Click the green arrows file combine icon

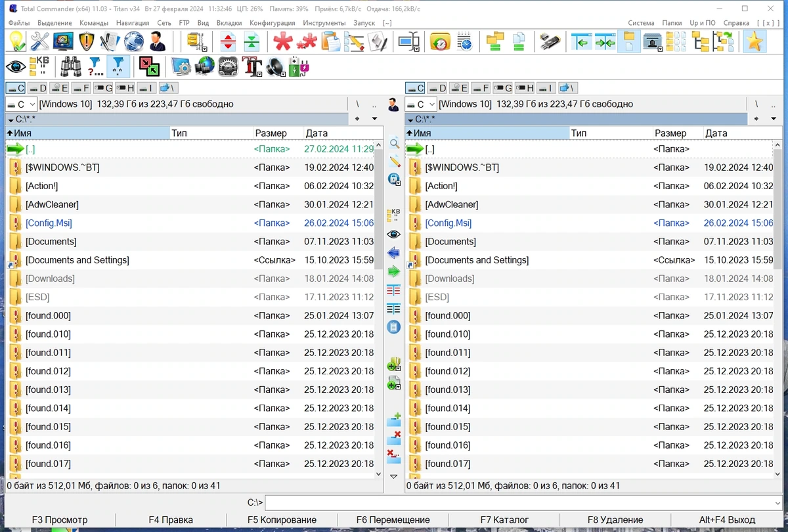click(x=252, y=41)
